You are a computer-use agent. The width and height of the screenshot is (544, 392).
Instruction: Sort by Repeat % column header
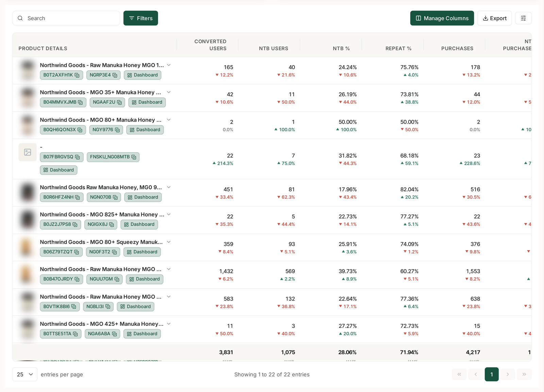[398, 49]
